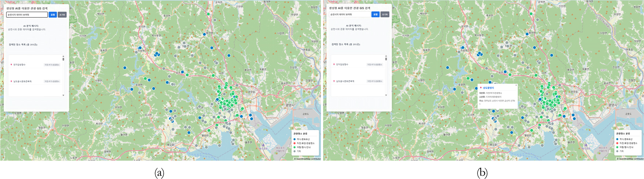Select the 남도음식문화큰축제 list row in panel (a)
Screen dimensions: 644x179
(35, 81)
